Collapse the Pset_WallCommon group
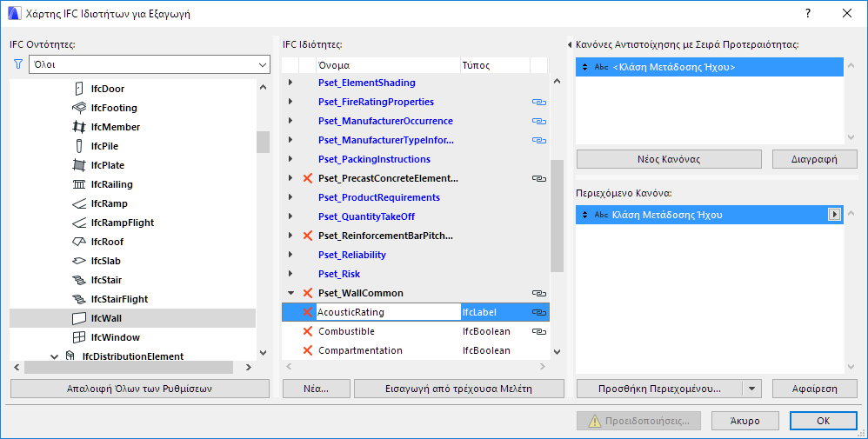868x439 pixels. tap(290, 294)
